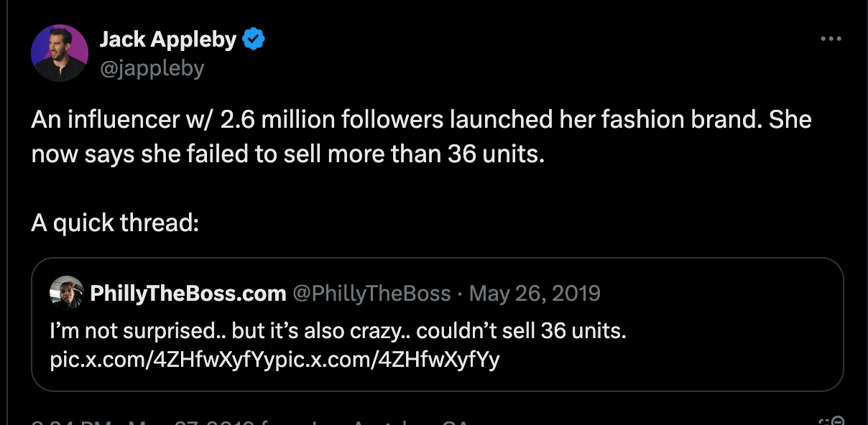The height and width of the screenshot is (425, 868).
Task: Click the 'failed to sell more than 36 units' line
Action: click(x=287, y=154)
